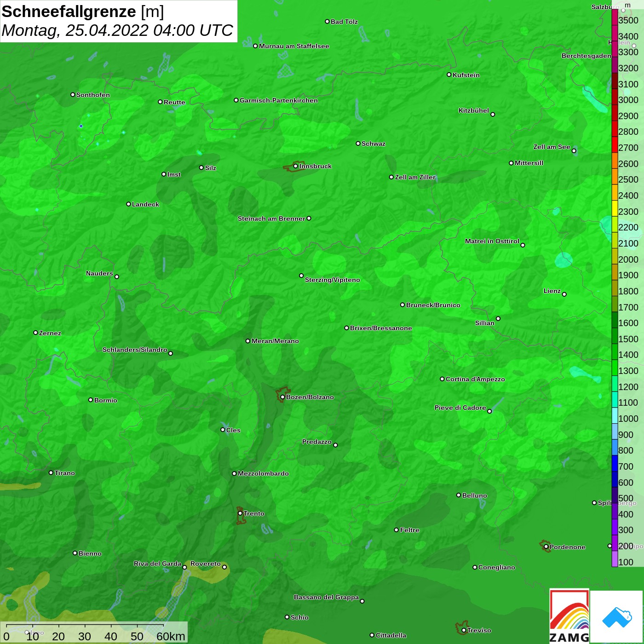Click the '1000' legend value
The height and width of the screenshot is (644, 644).
628,419
